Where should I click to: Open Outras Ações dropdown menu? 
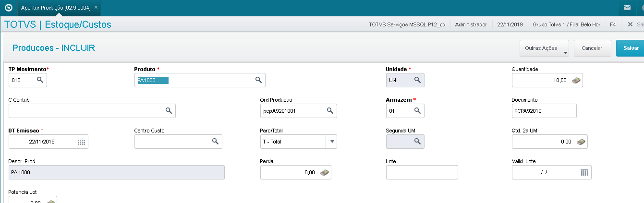tap(544, 48)
